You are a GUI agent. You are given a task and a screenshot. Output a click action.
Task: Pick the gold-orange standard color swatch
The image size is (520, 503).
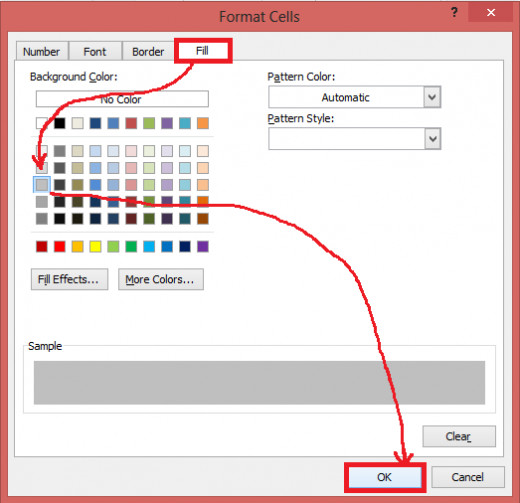pyautogui.click(x=78, y=247)
